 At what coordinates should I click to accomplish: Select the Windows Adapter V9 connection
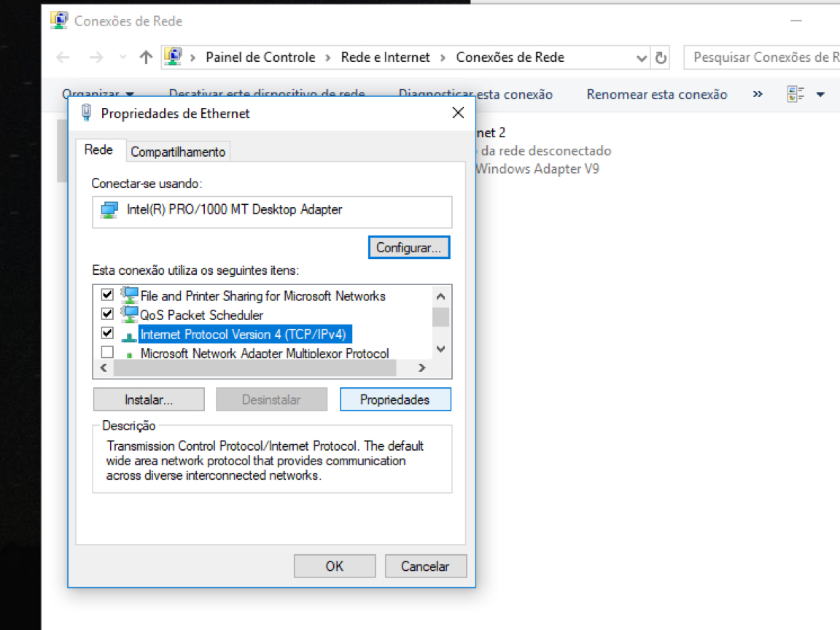click(544, 150)
